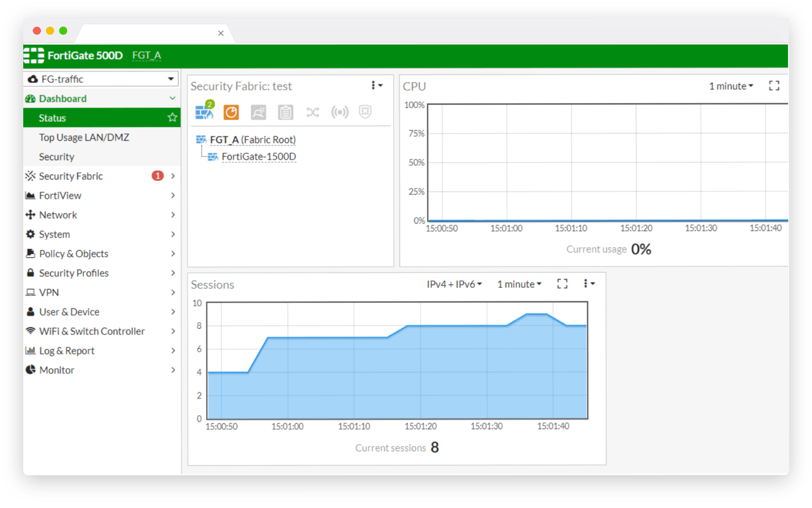Click the Current sessions 8 value
The width and height of the screenshot is (812, 508).
pos(435,447)
